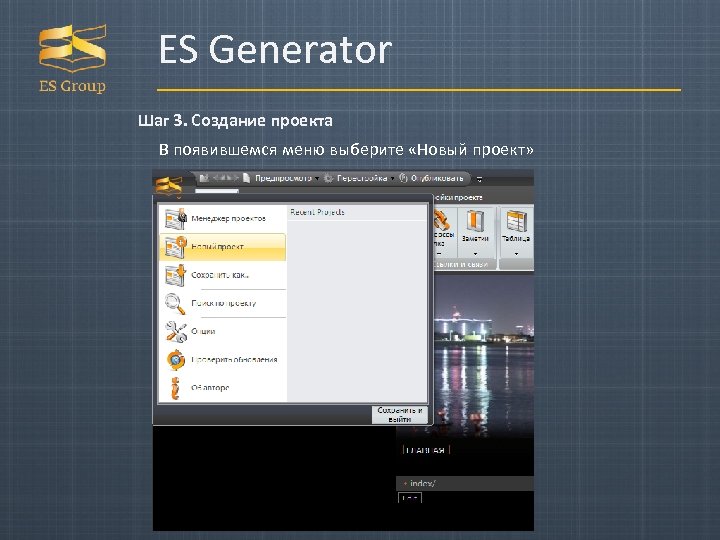Select Новый проект menu entry

[x=222, y=247]
